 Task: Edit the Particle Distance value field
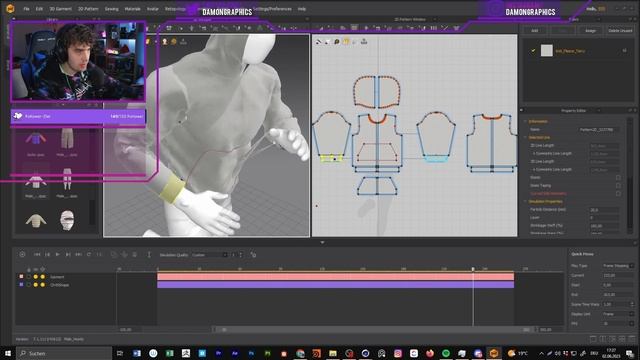tap(605, 209)
